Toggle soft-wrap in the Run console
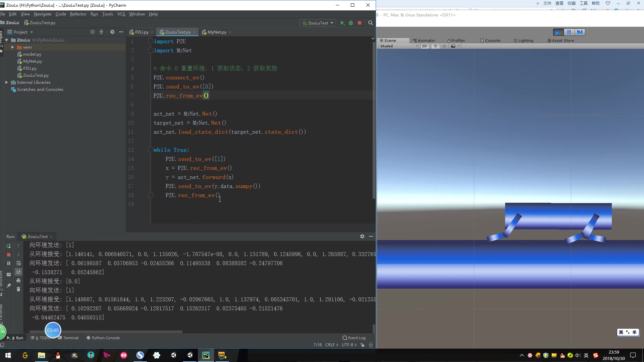Image resolution: width=644 pixels, height=362 pixels. click(x=18, y=263)
